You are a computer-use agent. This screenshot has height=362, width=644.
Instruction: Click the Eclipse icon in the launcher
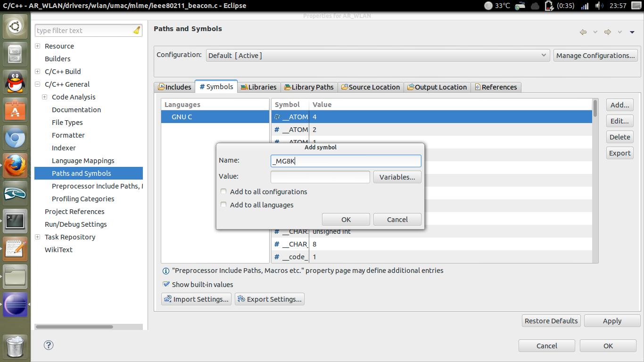pos(15,304)
